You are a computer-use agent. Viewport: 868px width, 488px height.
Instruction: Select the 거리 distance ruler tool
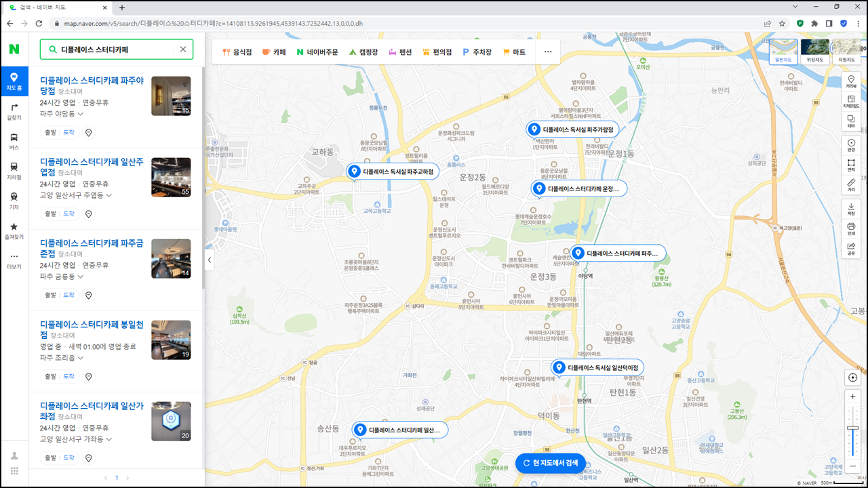[x=850, y=185]
